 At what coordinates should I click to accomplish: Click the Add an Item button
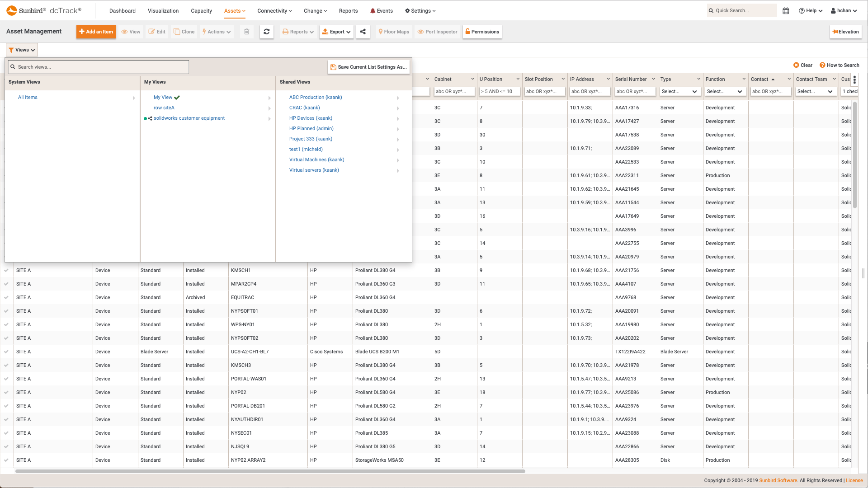pyautogui.click(x=96, y=32)
